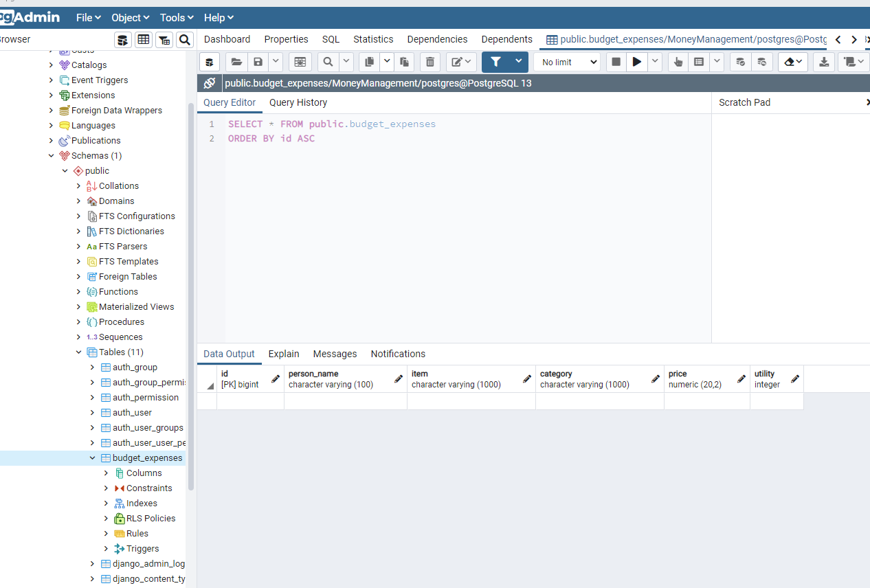Viewport: 870px width, 588px height.
Task: Click the Save file floppy icon
Action: (x=258, y=62)
